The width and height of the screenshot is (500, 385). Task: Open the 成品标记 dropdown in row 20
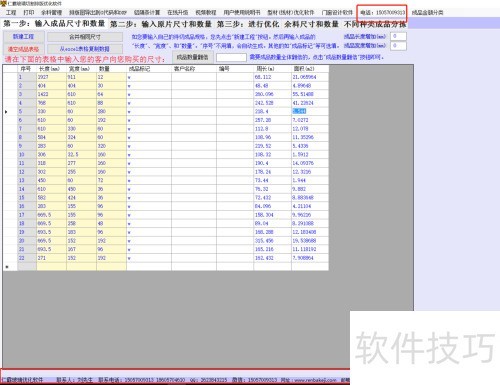129,241
